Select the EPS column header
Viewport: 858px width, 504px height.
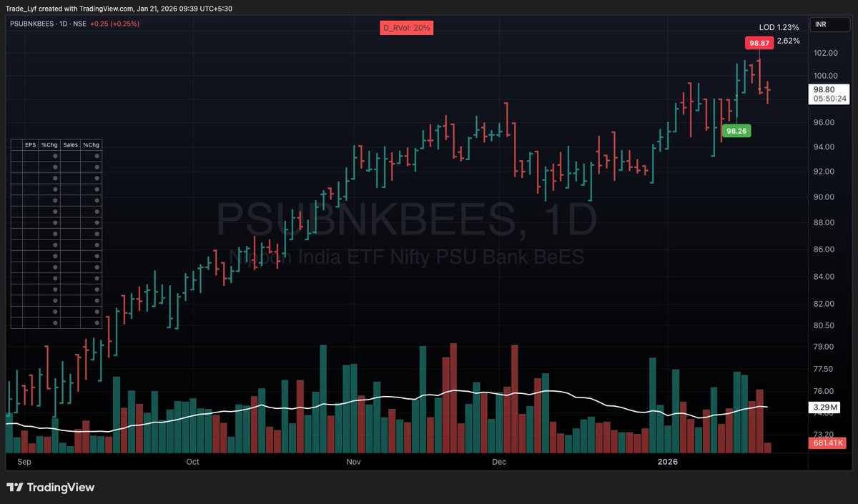[x=30, y=145]
